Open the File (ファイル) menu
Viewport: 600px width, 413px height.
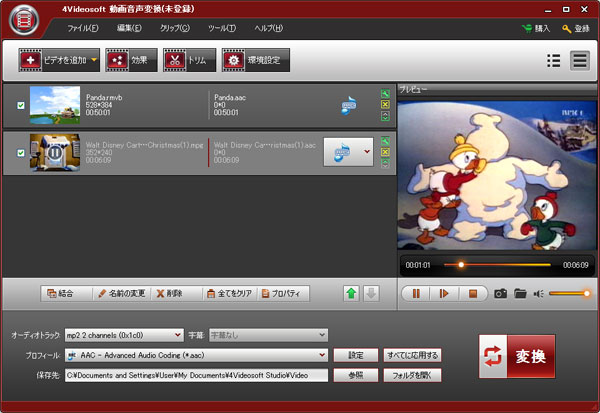click(83, 28)
